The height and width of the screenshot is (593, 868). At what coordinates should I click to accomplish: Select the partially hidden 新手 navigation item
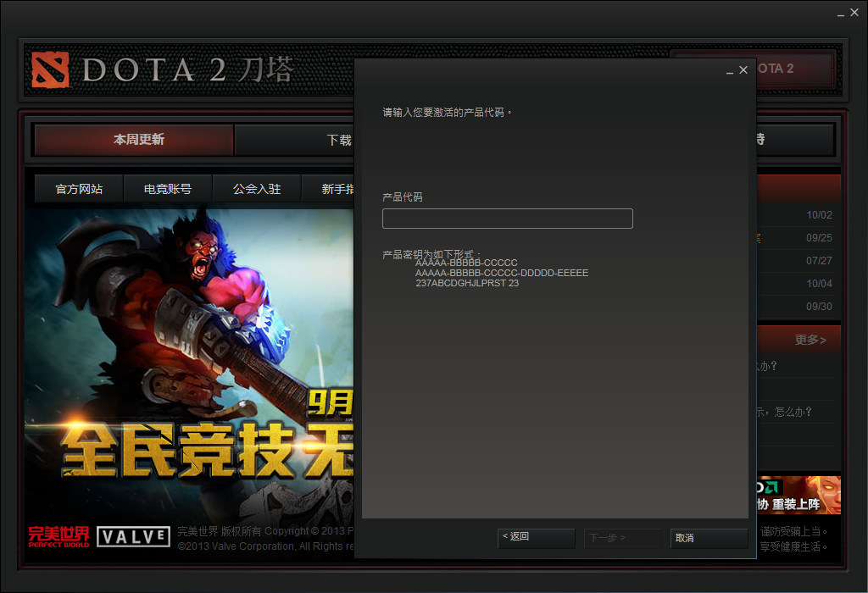(x=328, y=189)
